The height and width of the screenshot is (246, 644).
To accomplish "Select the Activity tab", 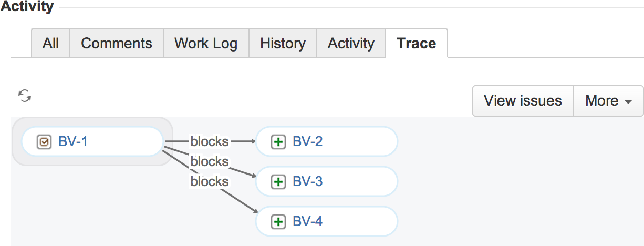I will click(351, 43).
